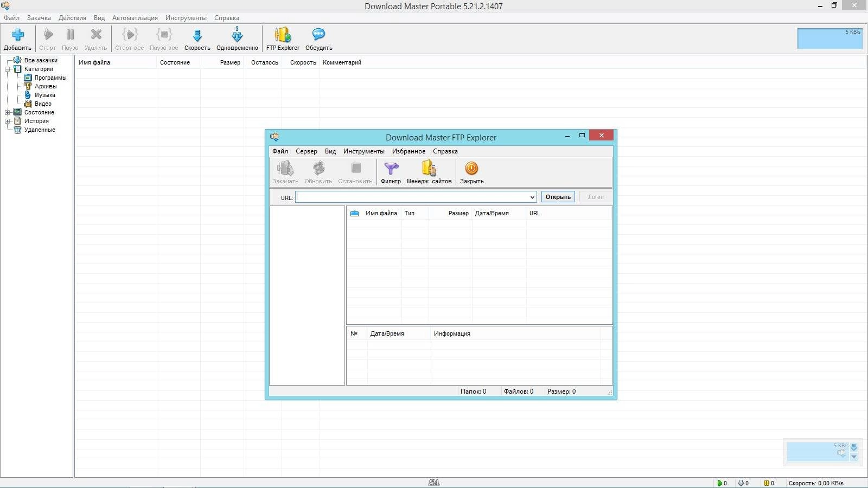Click the Информация column header in log
Viewport: 868px width, 488px height.
[515, 333]
